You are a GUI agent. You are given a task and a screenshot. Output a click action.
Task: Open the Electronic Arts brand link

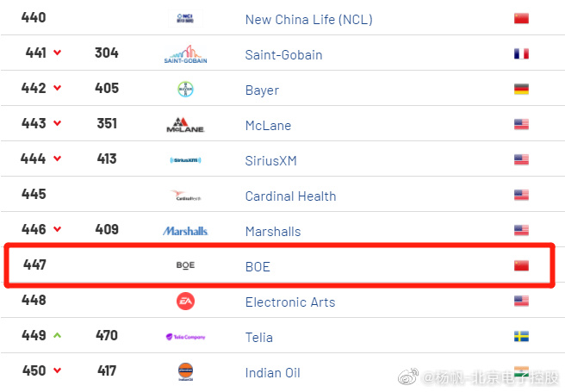pos(290,302)
